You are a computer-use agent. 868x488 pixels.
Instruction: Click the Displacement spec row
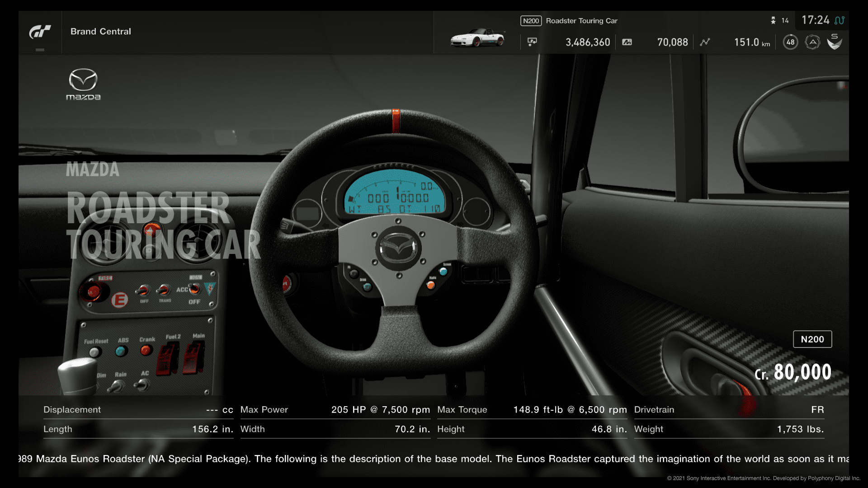point(138,410)
